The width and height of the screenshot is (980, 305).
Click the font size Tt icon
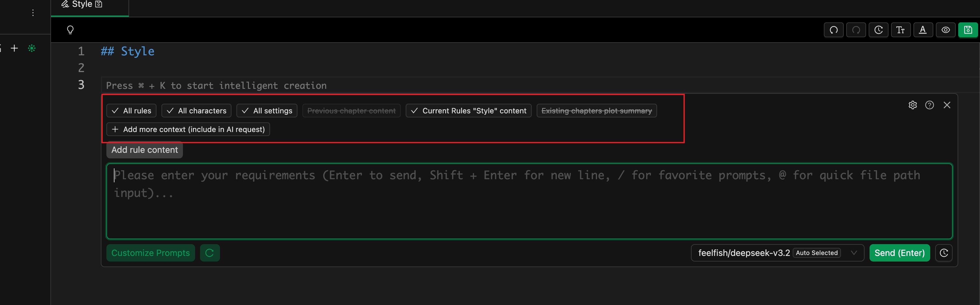900,30
